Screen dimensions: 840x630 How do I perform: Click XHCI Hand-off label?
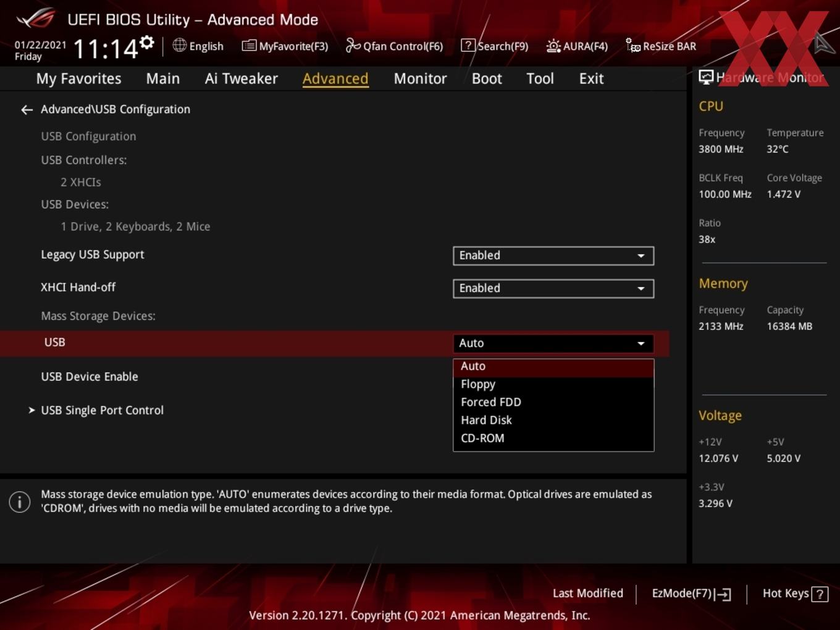pyautogui.click(x=78, y=287)
